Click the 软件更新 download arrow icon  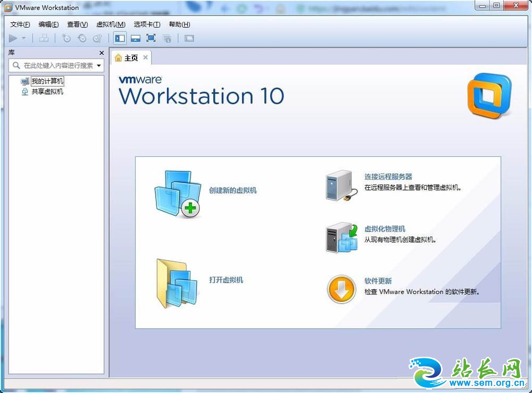pos(342,289)
